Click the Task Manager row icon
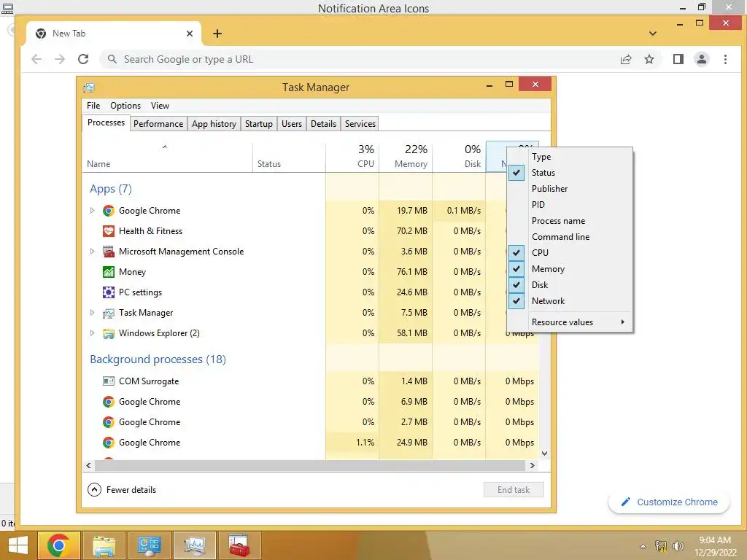 pos(109,313)
